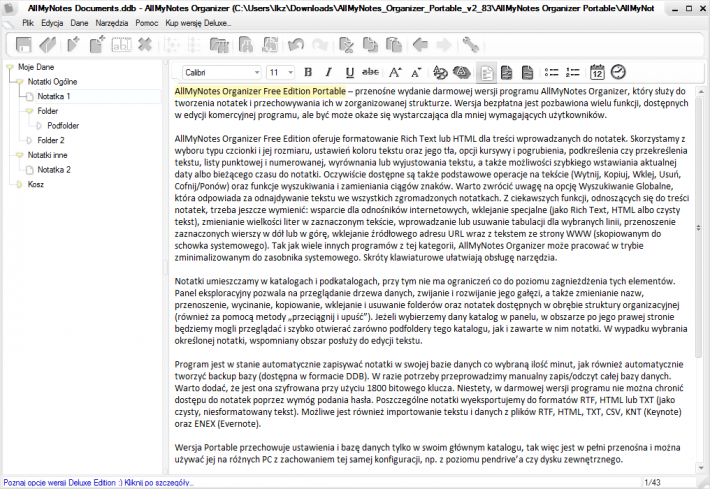Viewport: 710px width, 489px height.
Task: Click the Copy icon in the main toolbar
Action: pyautogui.click(x=370, y=45)
